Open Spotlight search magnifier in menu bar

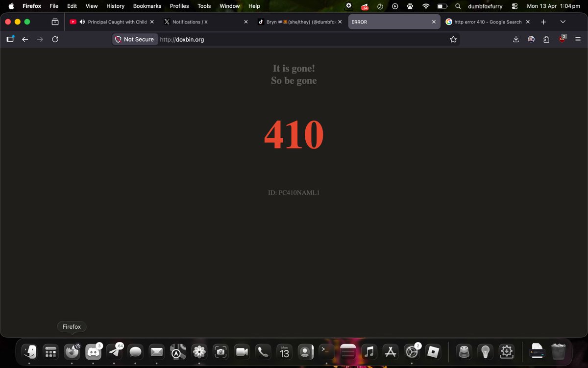(458, 6)
